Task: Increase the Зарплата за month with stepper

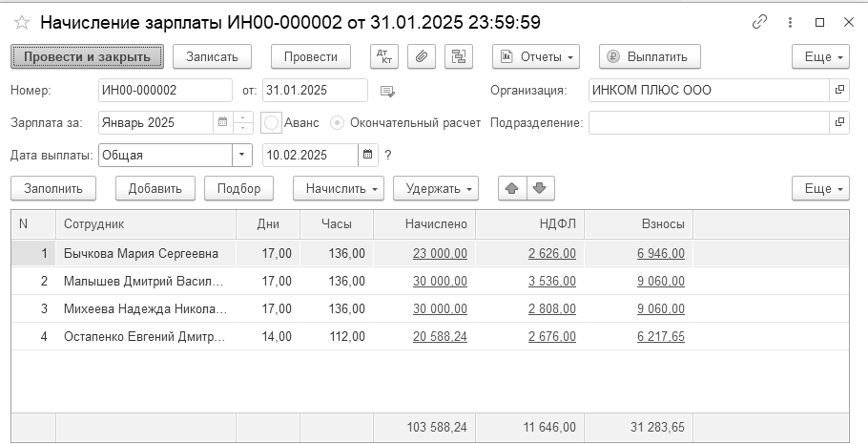Action: pos(243,117)
